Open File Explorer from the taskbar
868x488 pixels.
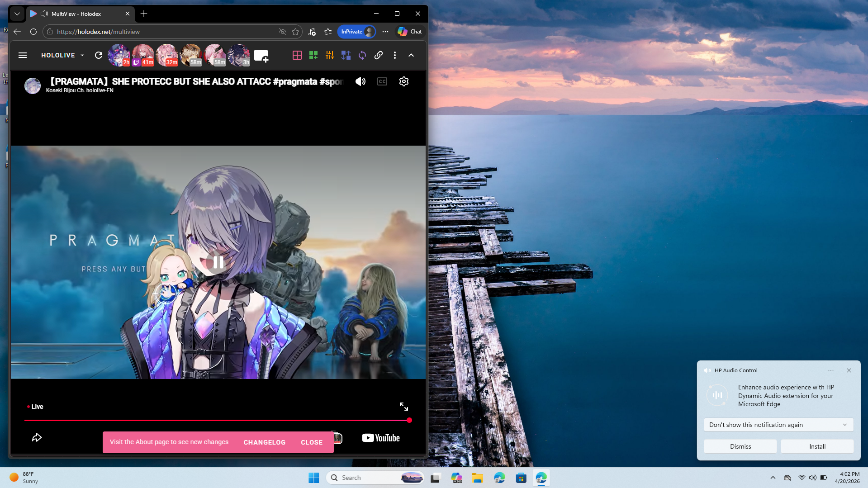pyautogui.click(x=478, y=478)
